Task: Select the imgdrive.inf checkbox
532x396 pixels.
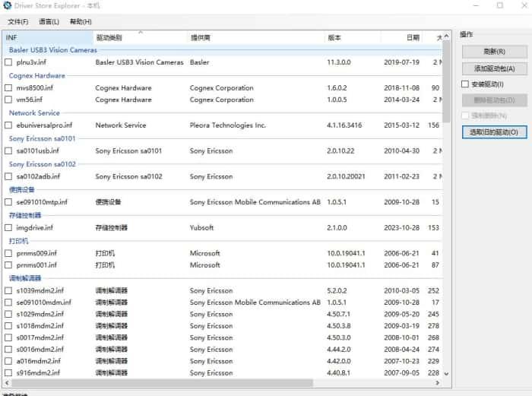Action: [x=8, y=227]
